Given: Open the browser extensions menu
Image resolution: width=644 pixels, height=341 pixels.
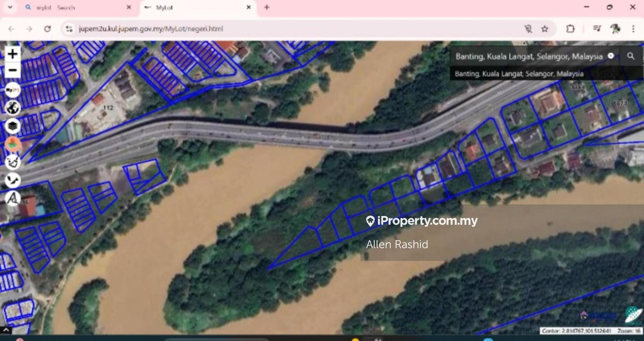Looking at the screenshot, I should [570, 29].
